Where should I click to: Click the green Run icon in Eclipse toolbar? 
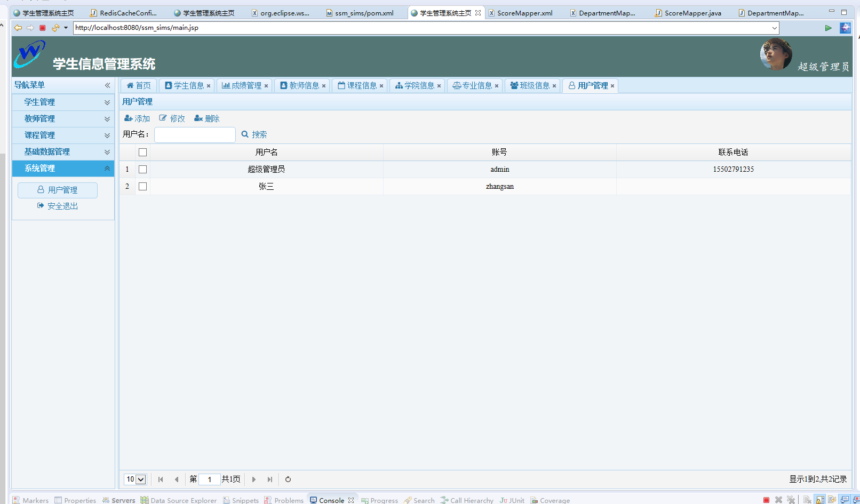tap(829, 27)
